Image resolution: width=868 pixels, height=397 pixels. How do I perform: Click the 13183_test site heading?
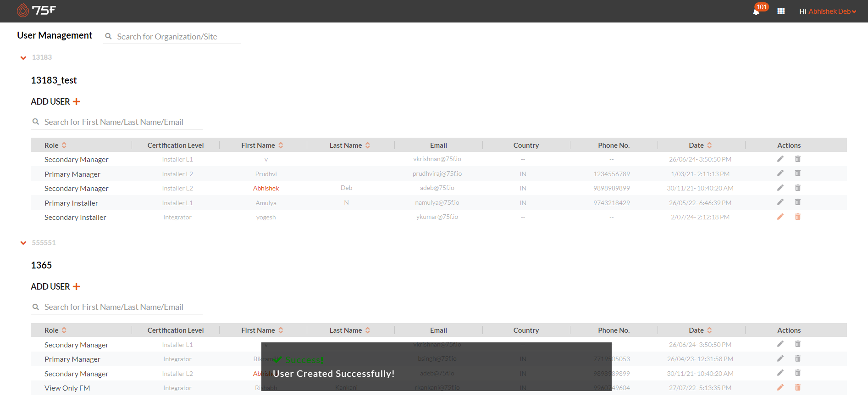(x=54, y=80)
